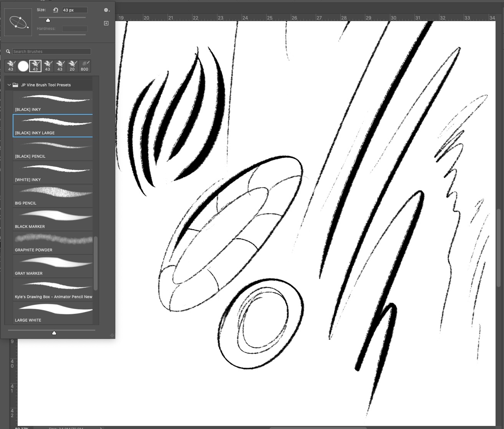Choose Kyle's Drawing Box Animator Pencil New
The image size is (504, 429).
tap(53, 289)
